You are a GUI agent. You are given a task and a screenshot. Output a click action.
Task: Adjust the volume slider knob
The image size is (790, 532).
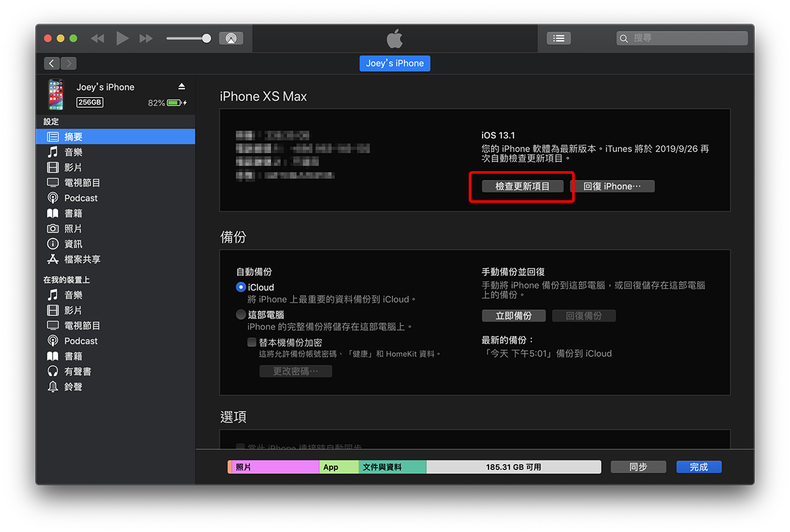(206, 38)
